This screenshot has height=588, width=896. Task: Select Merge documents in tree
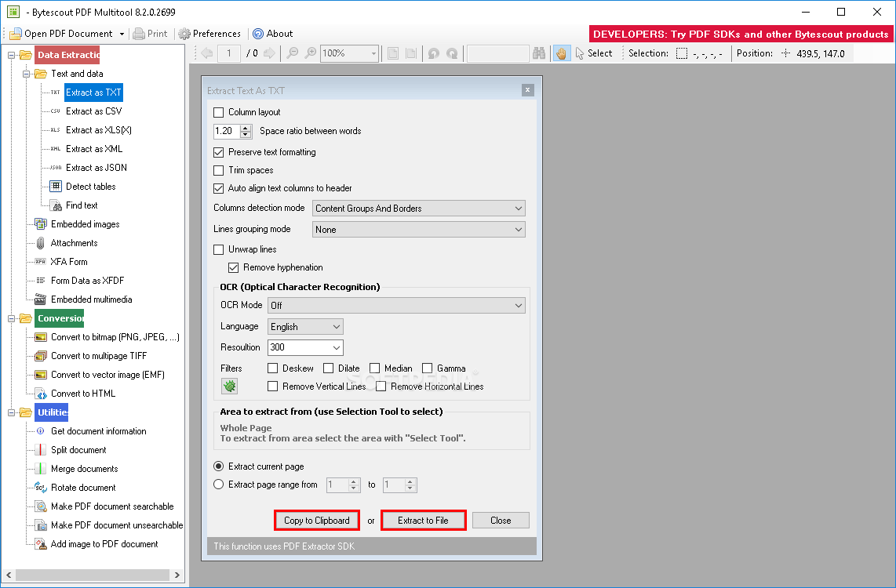pos(84,470)
